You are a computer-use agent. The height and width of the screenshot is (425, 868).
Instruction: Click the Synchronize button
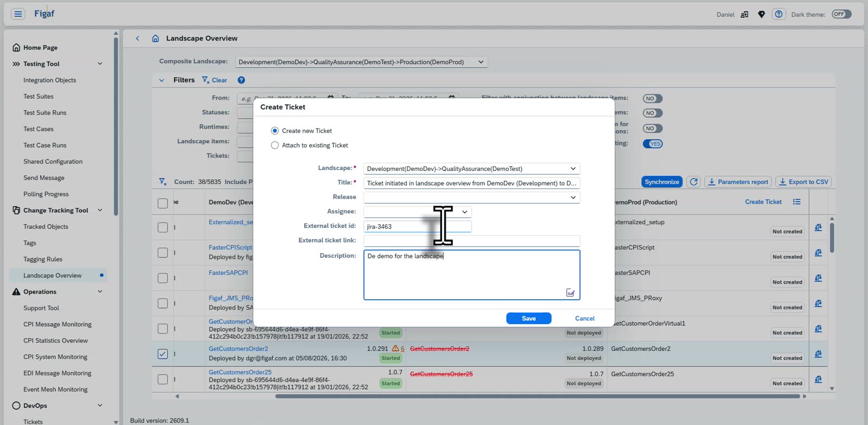click(662, 182)
